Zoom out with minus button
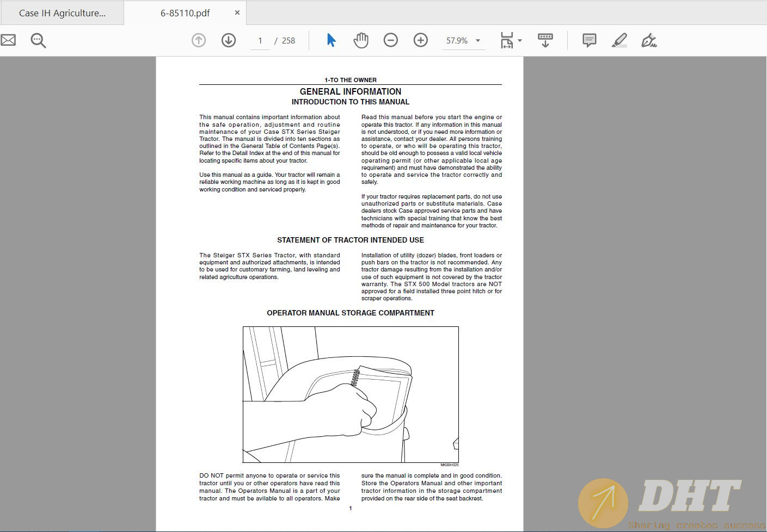The height and width of the screenshot is (532, 767). 391,40
